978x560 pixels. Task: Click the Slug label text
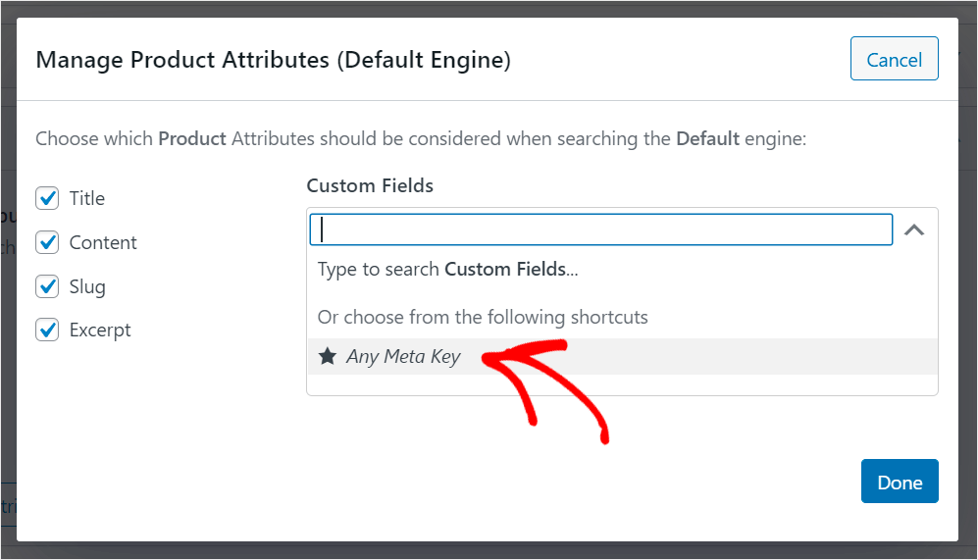click(x=87, y=286)
